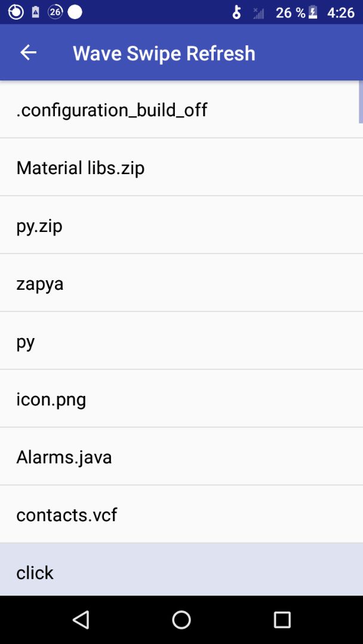Tap the Wave Swipe Refresh title
This screenshot has width=363, height=644.
click(164, 53)
